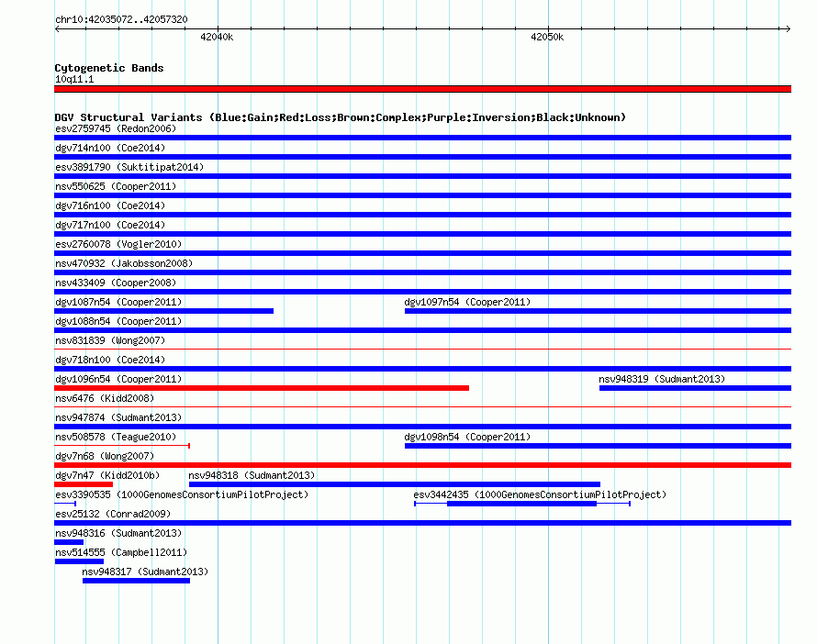Select nsv6476 (Kidd2008) label
The height and width of the screenshot is (644, 817).
(x=105, y=398)
